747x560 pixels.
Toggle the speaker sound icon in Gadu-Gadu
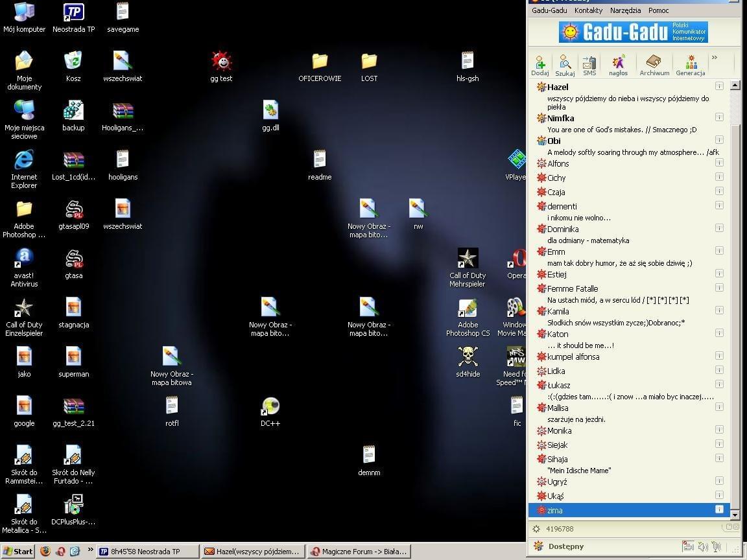tap(703, 546)
